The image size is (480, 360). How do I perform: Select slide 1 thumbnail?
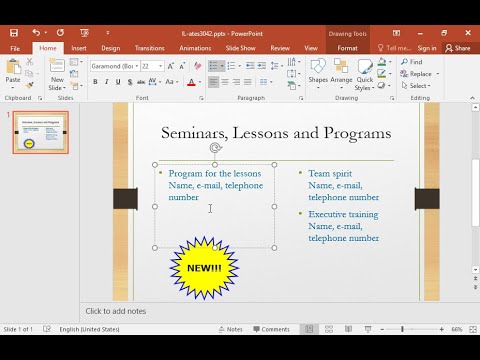[x=41, y=132]
